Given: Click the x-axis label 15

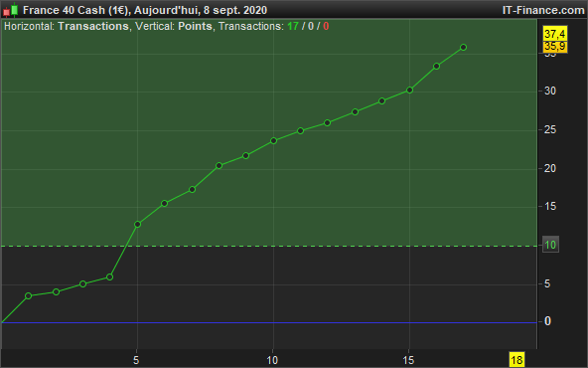Looking at the screenshot, I should pyautogui.click(x=408, y=360).
